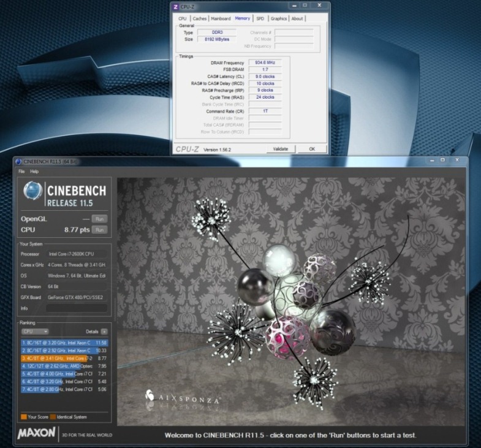Click the Cores x GHz value field
Image resolution: width=481 pixels, height=448 pixels.
(77, 265)
